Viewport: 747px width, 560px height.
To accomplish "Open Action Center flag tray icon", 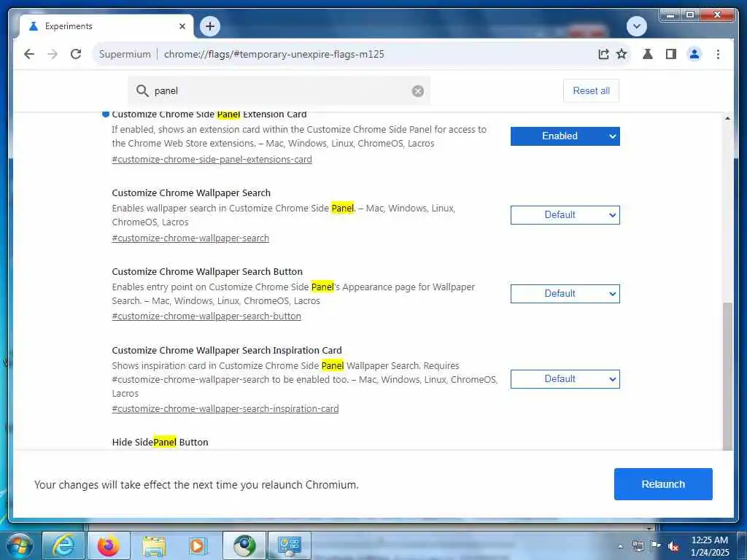I will 656,546.
